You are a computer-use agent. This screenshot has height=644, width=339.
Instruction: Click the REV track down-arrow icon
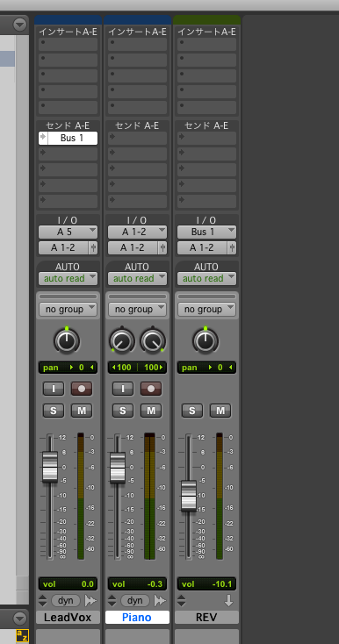[x=229, y=600]
